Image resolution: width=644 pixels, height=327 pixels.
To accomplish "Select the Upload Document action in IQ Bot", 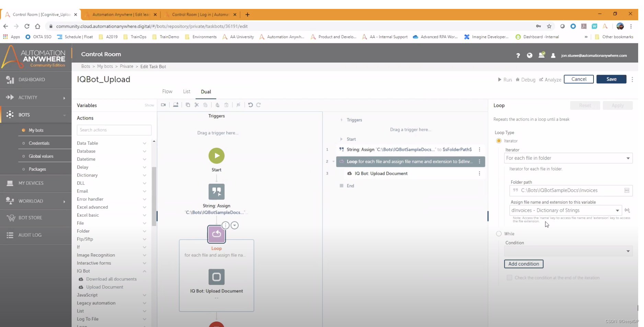I will click(105, 287).
